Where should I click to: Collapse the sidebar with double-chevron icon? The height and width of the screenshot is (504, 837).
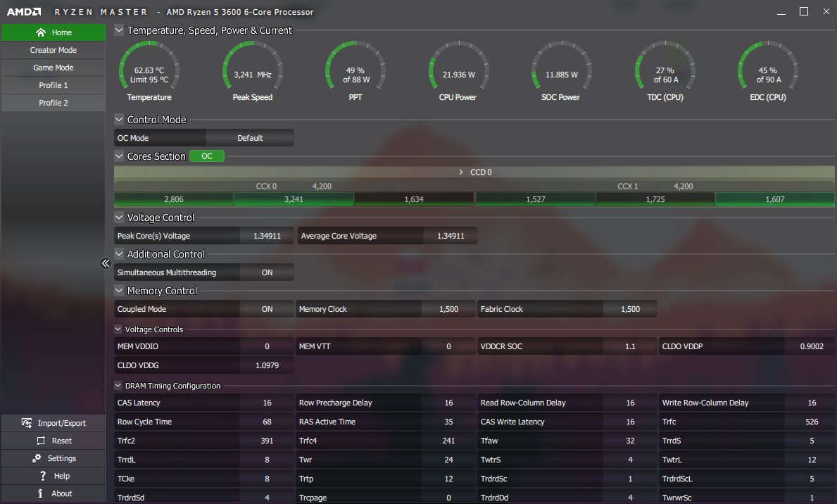click(x=105, y=263)
